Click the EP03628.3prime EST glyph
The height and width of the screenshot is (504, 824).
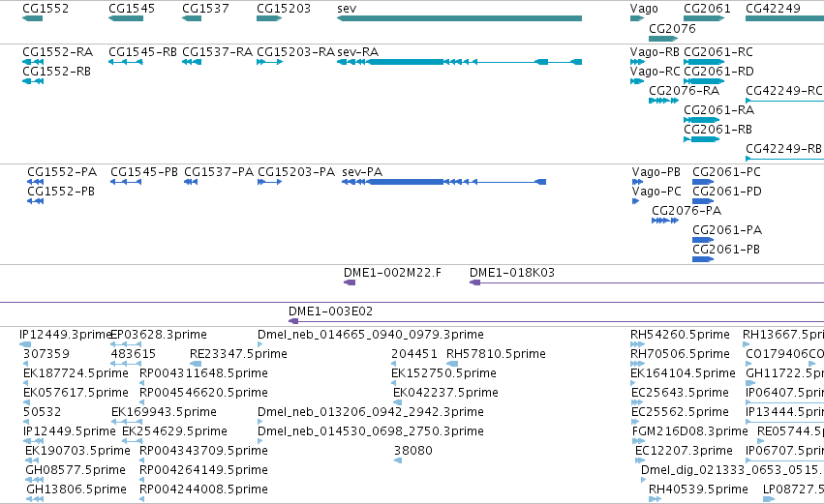tap(126, 345)
